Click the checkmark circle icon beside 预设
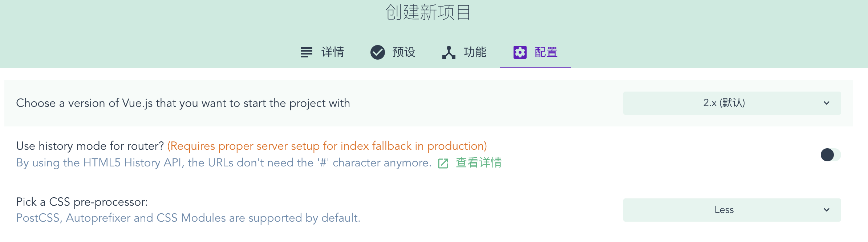The width and height of the screenshot is (868, 242). (x=378, y=52)
